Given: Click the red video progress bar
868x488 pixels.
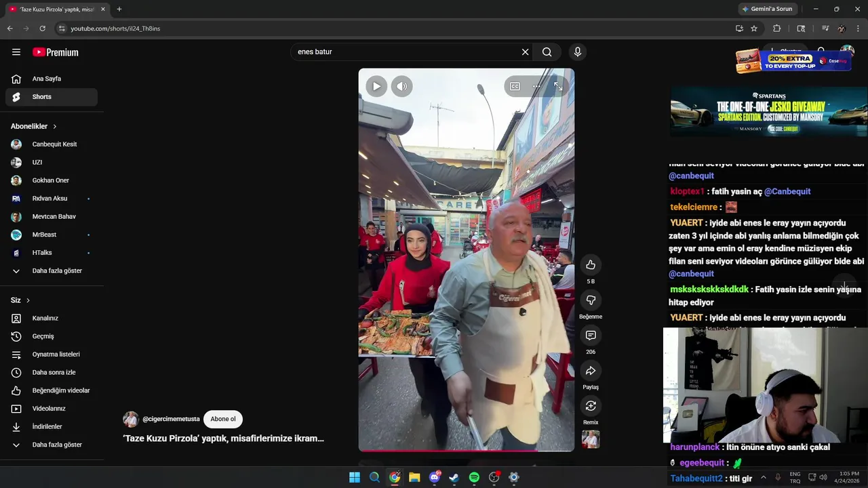Looking at the screenshot, I should pos(466,450).
